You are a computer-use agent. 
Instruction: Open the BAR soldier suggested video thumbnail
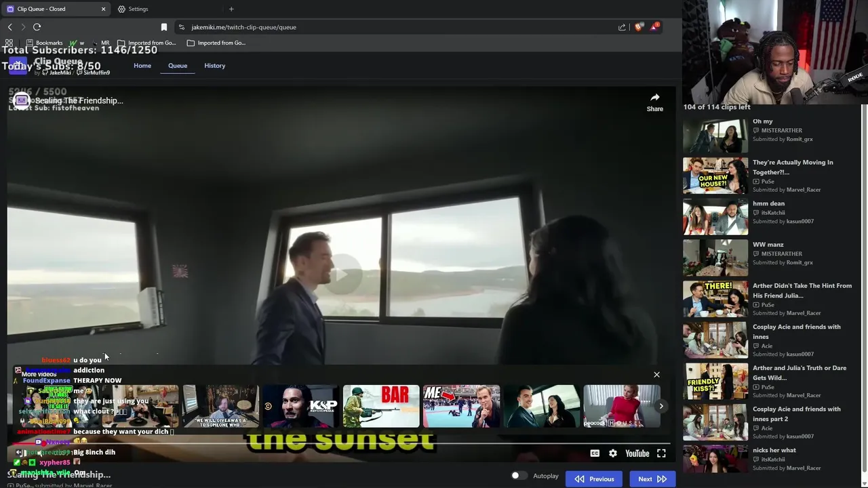pos(381,406)
